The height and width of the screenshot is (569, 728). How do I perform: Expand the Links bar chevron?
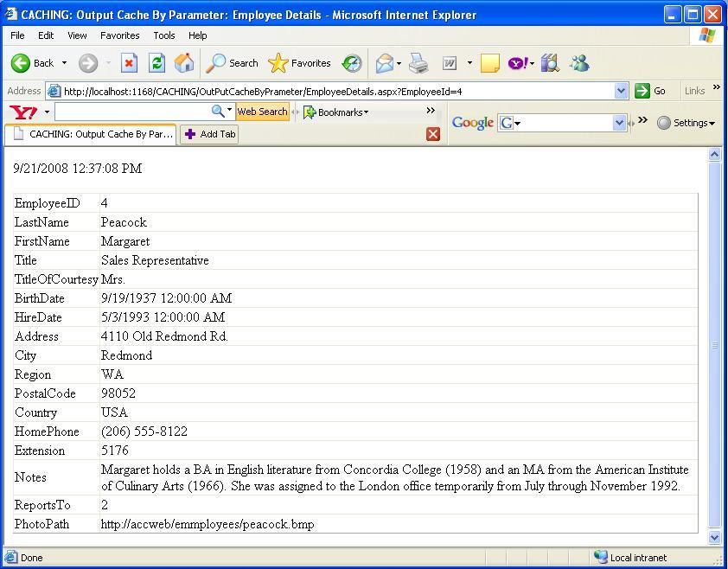point(717,87)
